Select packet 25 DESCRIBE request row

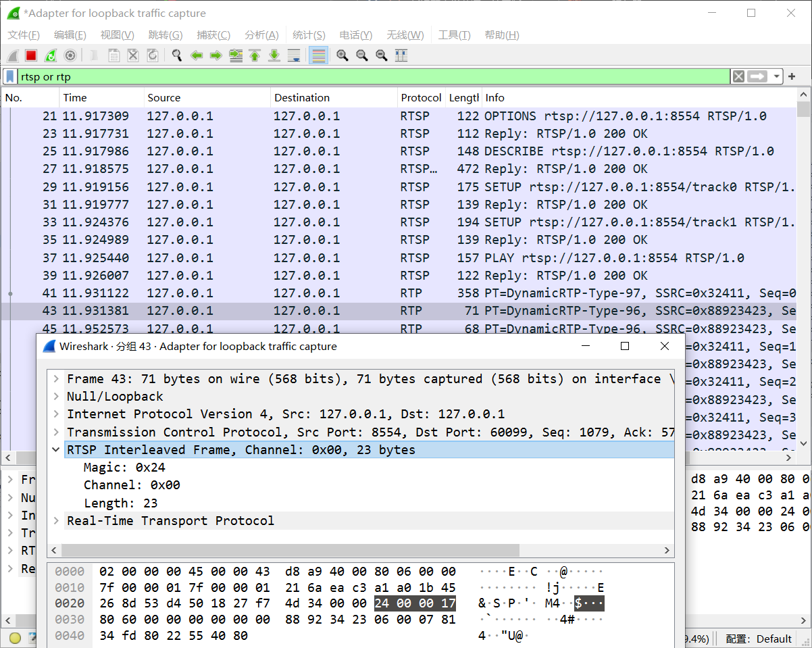[x=399, y=151]
